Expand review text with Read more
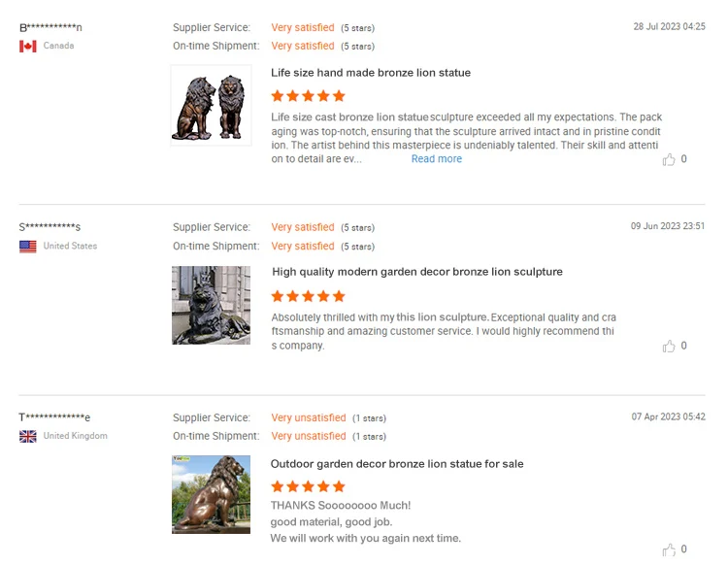Image resolution: width=728 pixels, height=565 pixels. pyautogui.click(x=437, y=159)
